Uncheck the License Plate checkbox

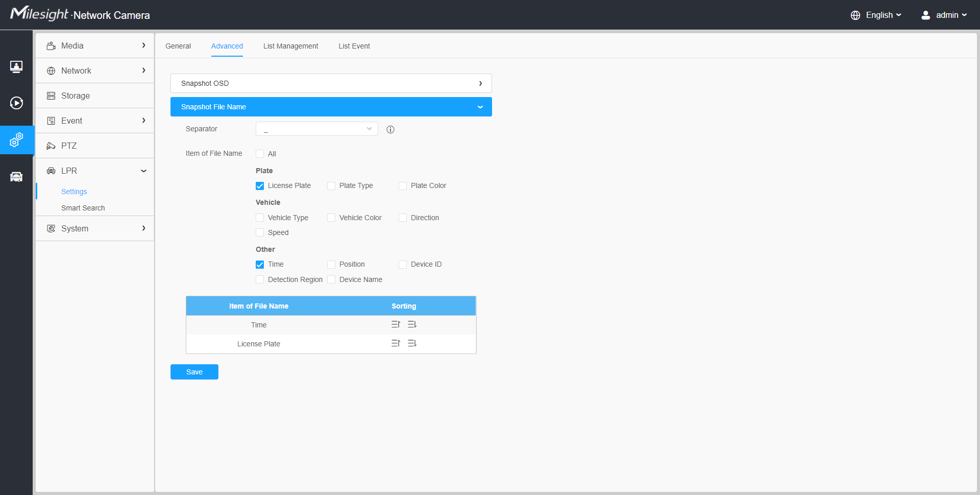click(x=260, y=186)
